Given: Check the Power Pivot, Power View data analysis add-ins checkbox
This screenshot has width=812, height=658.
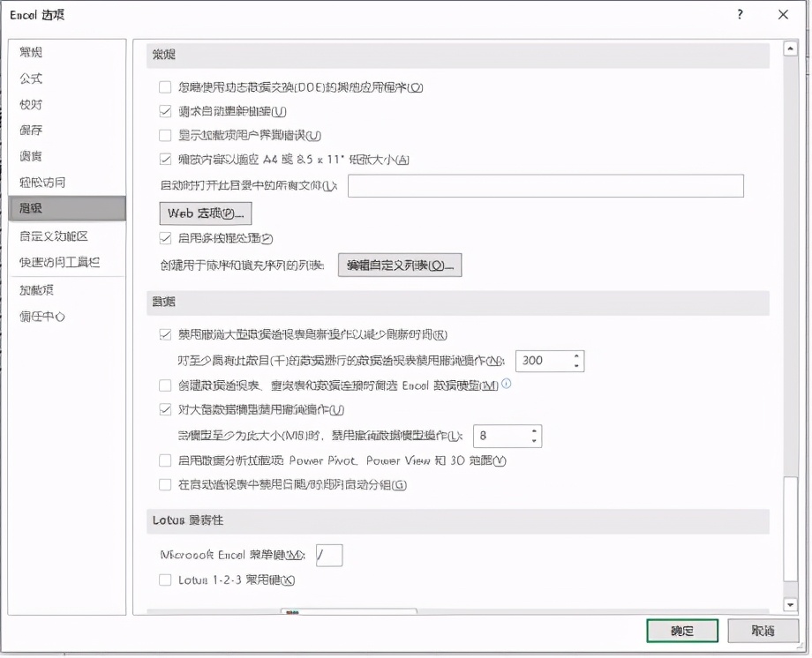Looking at the screenshot, I should pos(165,460).
